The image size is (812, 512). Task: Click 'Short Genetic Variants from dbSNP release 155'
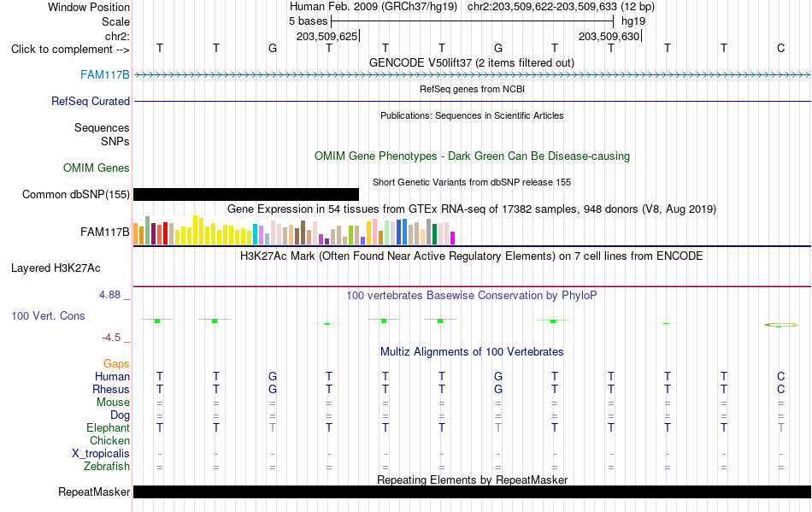[472, 182]
